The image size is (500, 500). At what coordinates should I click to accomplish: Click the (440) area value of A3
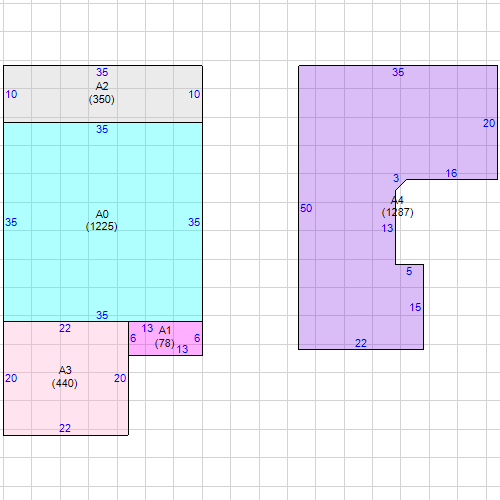65,383
